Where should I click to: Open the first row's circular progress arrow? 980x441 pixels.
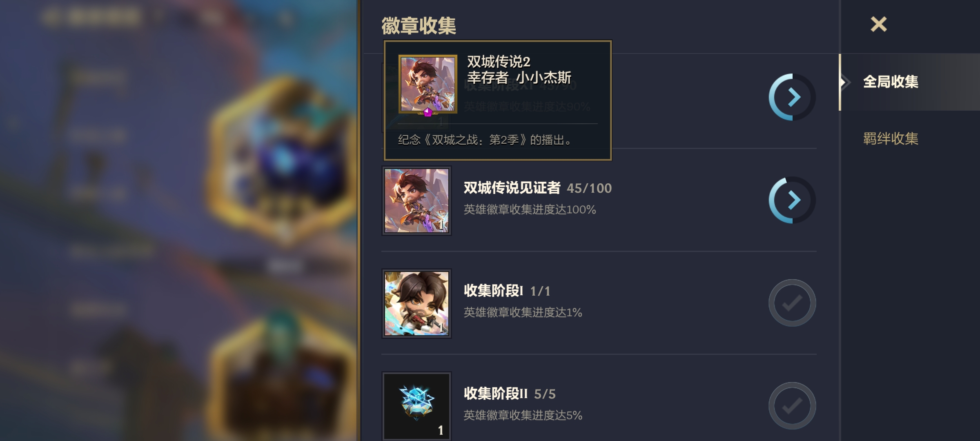click(792, 97)
